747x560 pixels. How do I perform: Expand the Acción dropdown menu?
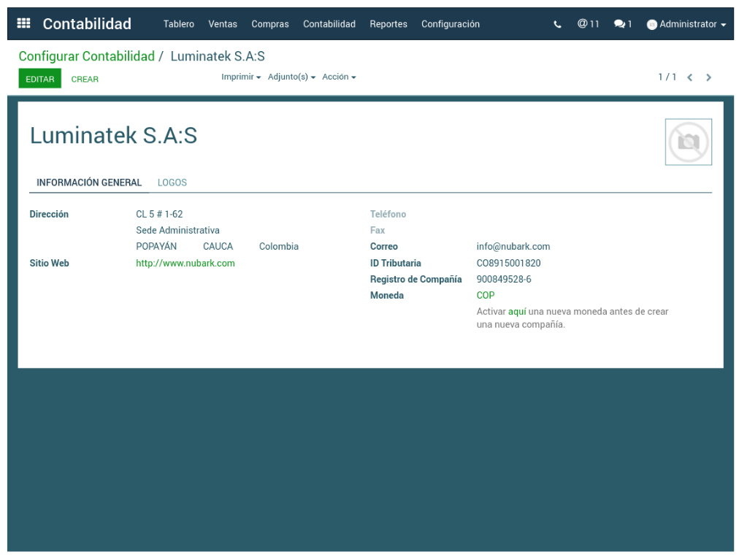[339, 77]
